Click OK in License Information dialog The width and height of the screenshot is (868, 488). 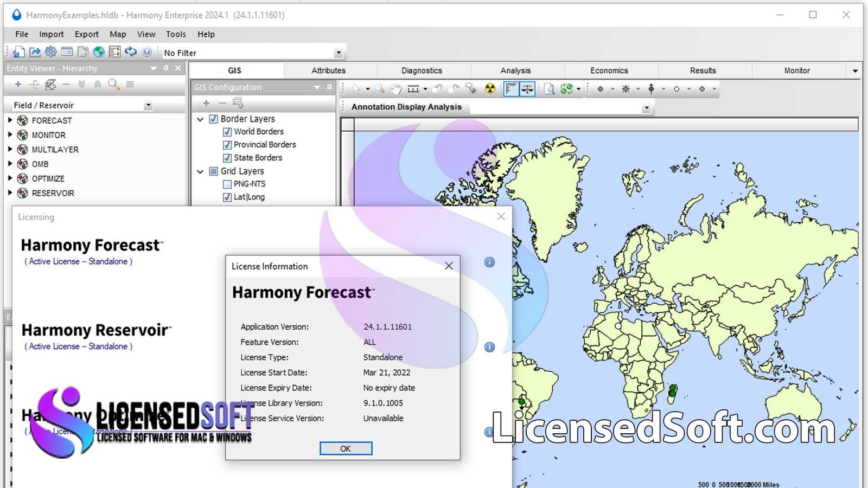[x=346, y=448]
